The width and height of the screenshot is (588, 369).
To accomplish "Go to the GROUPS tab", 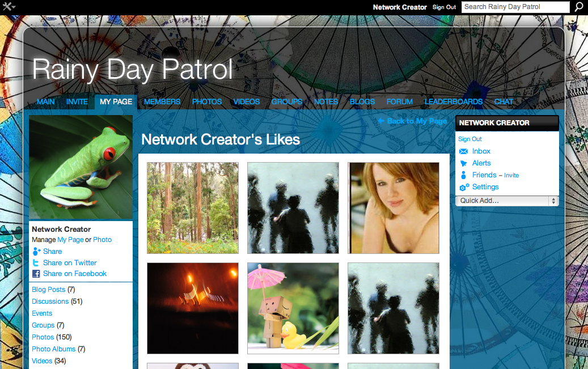I will (x=286, y=101).
